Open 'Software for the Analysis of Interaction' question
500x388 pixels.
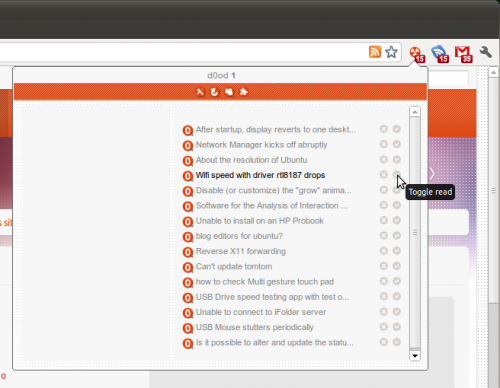pyautogui.click(x=271, y=206)
